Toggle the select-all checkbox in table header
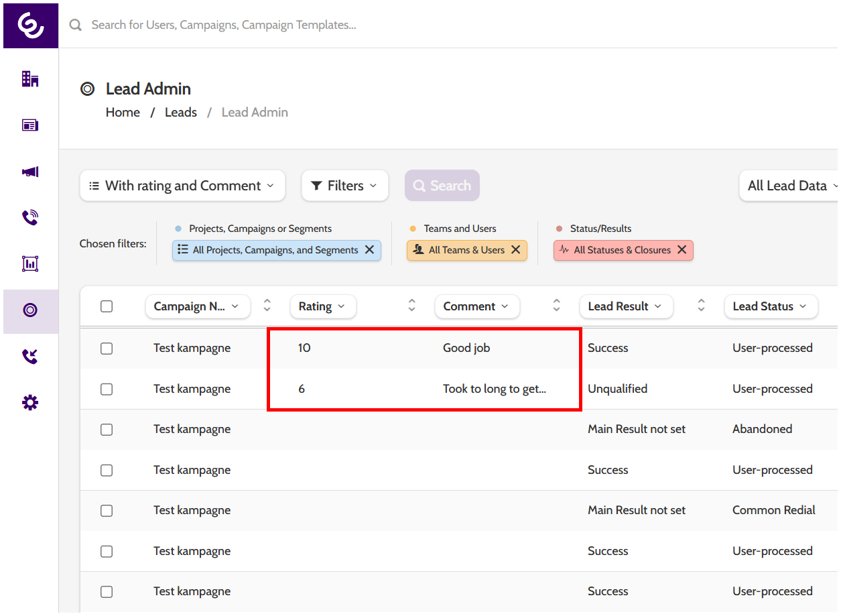The width and height of the screenshot is (841, 616). tap(107, 306)
